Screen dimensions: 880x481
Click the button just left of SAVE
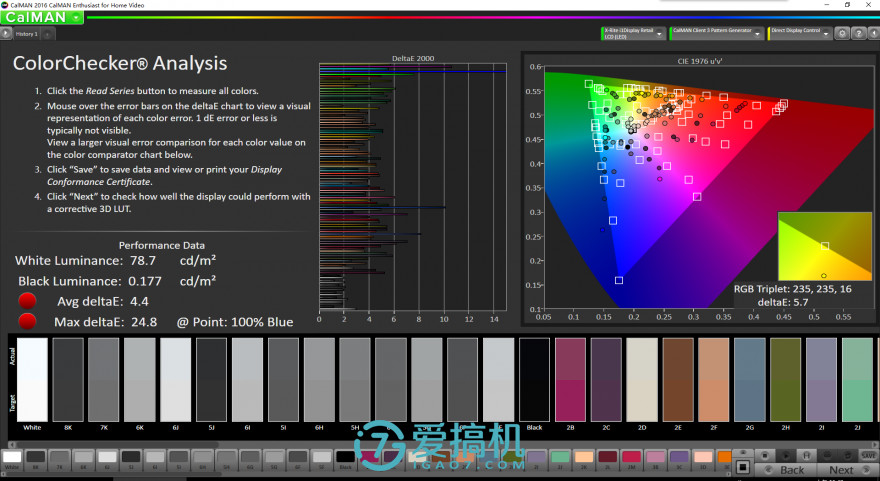pyautogui.click(x=848, y=455)
